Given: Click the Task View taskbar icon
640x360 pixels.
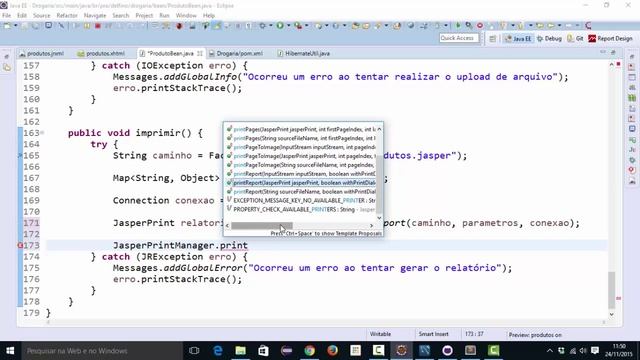Looking at the screenshot, I should (194, 351).
